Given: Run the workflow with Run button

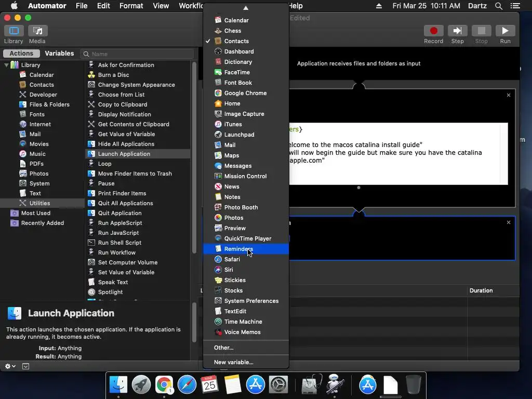Looking at the screenshot, I should coord(505,31).
